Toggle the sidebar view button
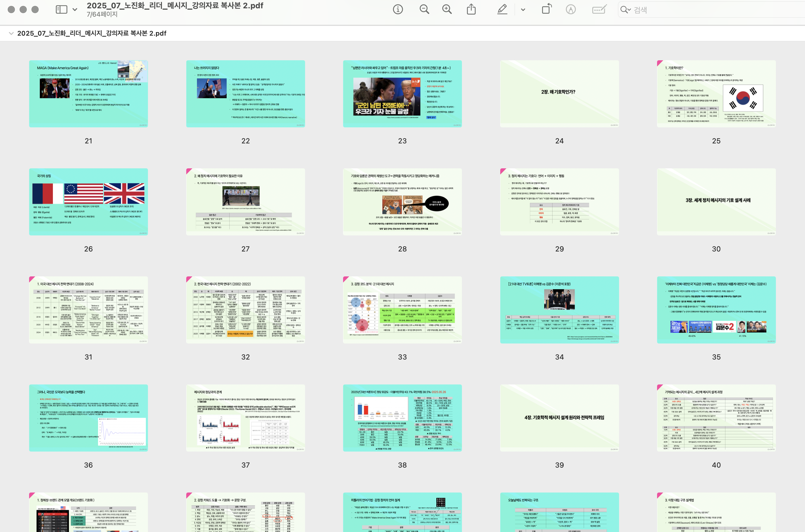 pos(61,9)
